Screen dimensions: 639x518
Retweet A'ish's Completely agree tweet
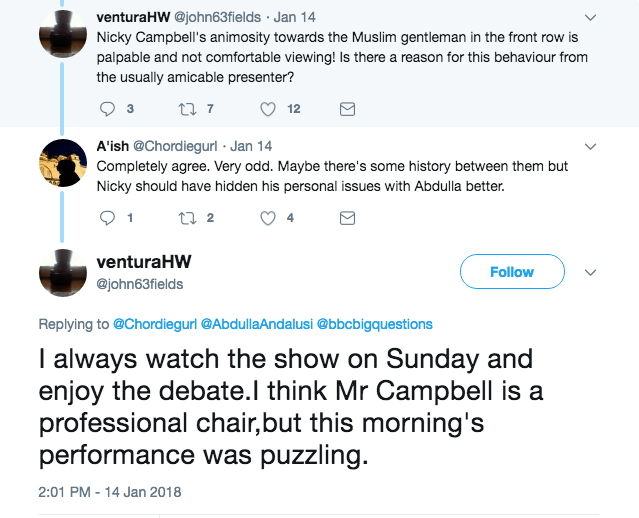186,217
